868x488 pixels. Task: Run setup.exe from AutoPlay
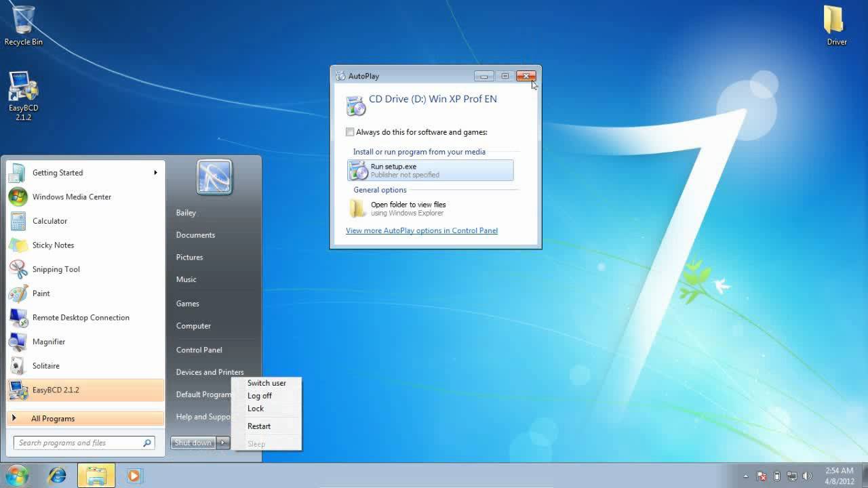(431, 170)
